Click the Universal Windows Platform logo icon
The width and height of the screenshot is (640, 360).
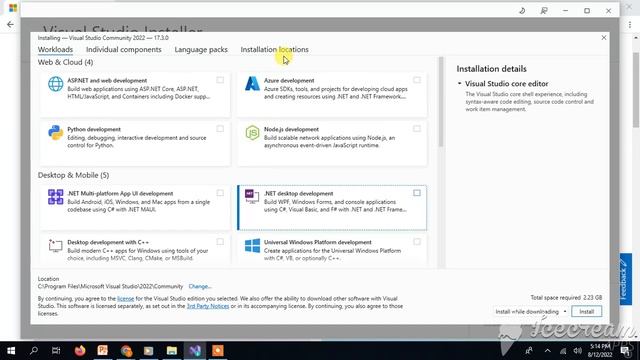pyautogui.click(x=252, y=246)
